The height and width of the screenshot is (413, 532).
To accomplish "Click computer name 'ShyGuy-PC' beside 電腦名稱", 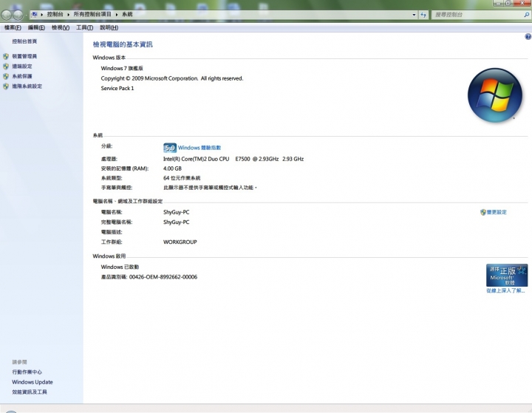I will pos(177,212).
